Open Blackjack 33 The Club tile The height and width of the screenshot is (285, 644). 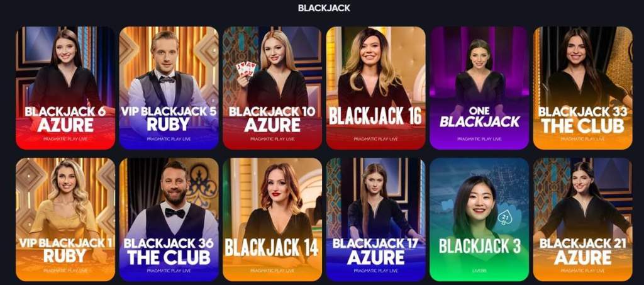tap(583, 88)
